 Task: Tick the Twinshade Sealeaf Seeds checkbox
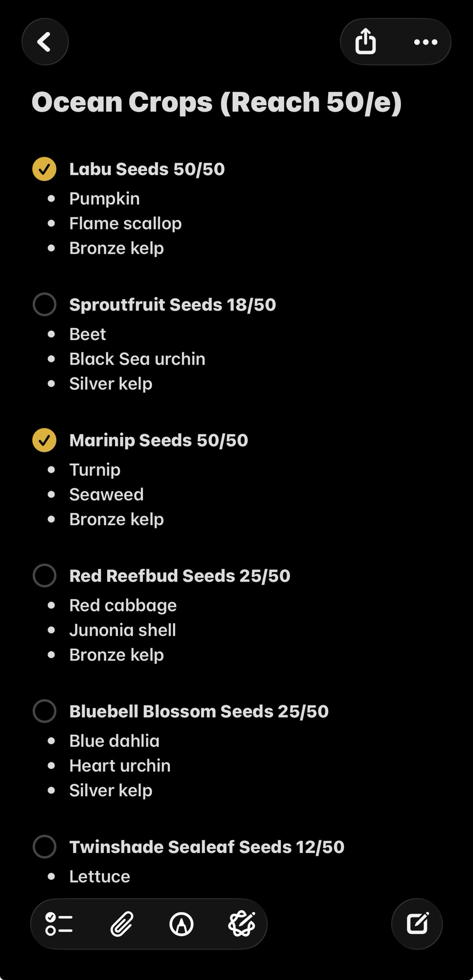pyautogui.click(x=45, y=847)
